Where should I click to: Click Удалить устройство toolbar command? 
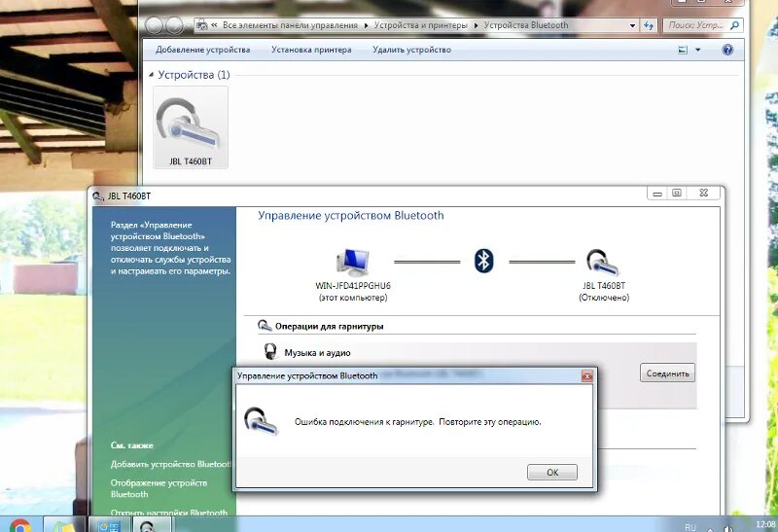click(x=411, y=50)
